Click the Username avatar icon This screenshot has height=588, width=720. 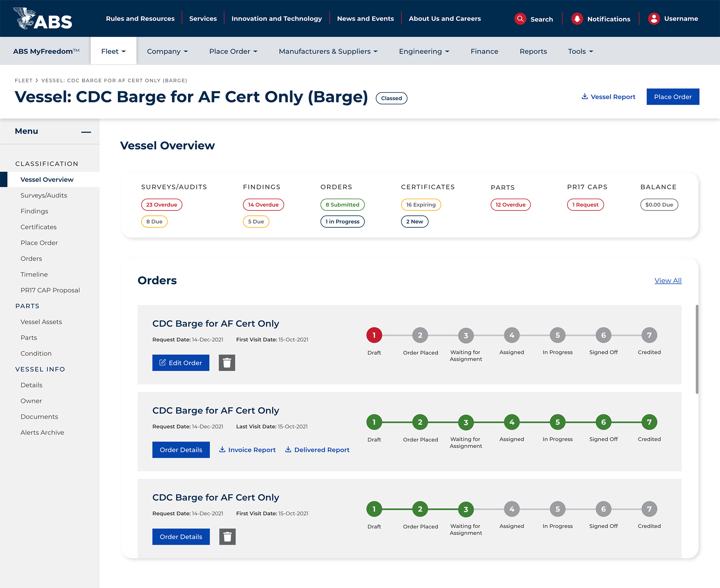(654, 18)
